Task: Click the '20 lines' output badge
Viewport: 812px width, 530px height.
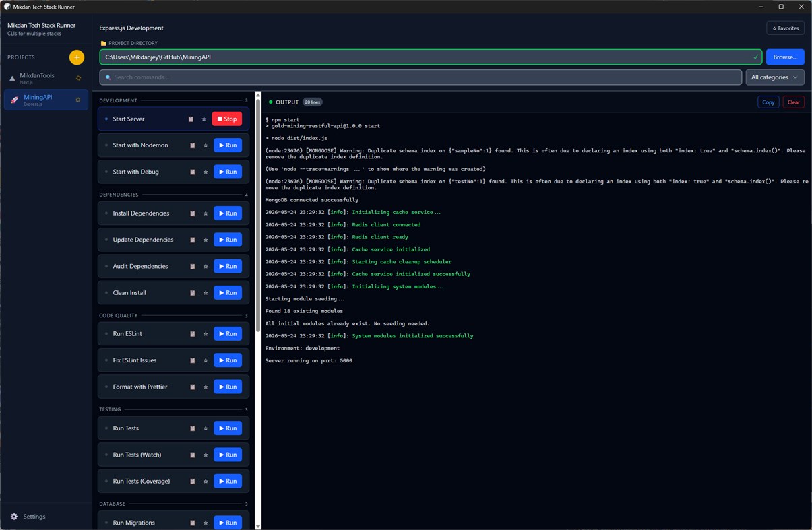Action: (313, 102)
